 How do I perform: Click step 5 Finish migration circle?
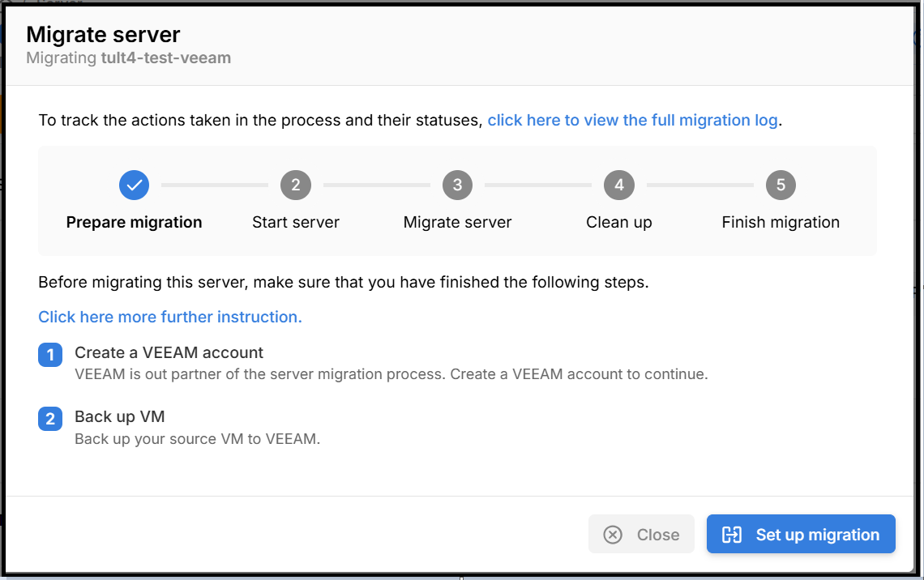click(x=781, y=186)
